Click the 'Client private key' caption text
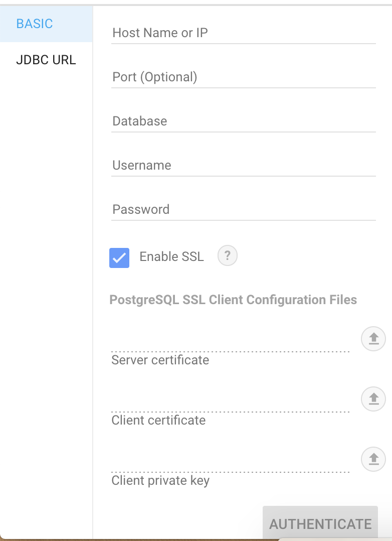Image resolution: width=392 pixels, height=541 pixels. pos(161,481)
